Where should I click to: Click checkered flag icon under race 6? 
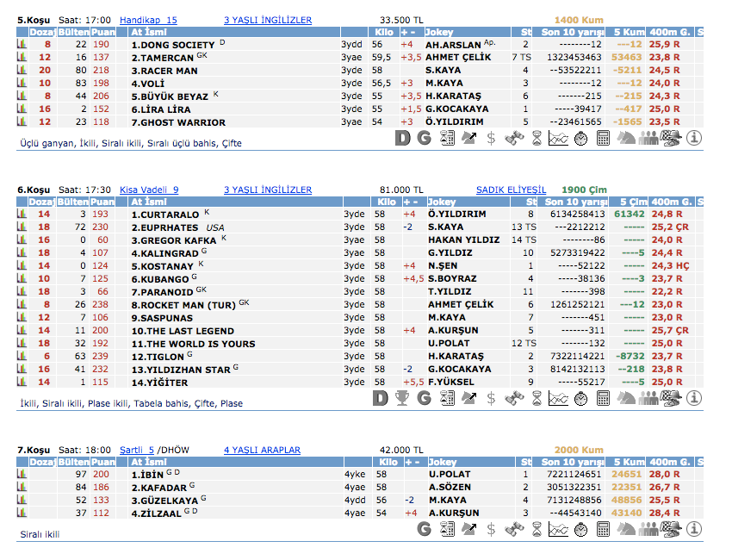pos(672,398)
